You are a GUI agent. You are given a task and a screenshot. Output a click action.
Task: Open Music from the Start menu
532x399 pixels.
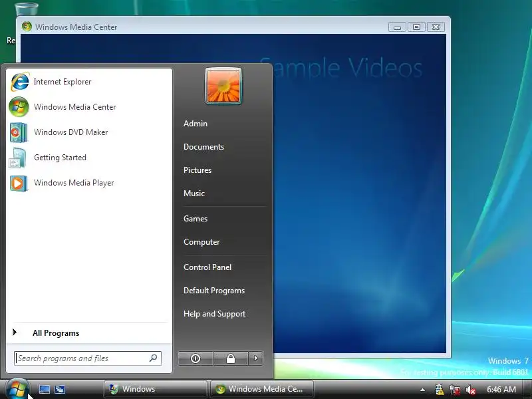tap(194, 194)
